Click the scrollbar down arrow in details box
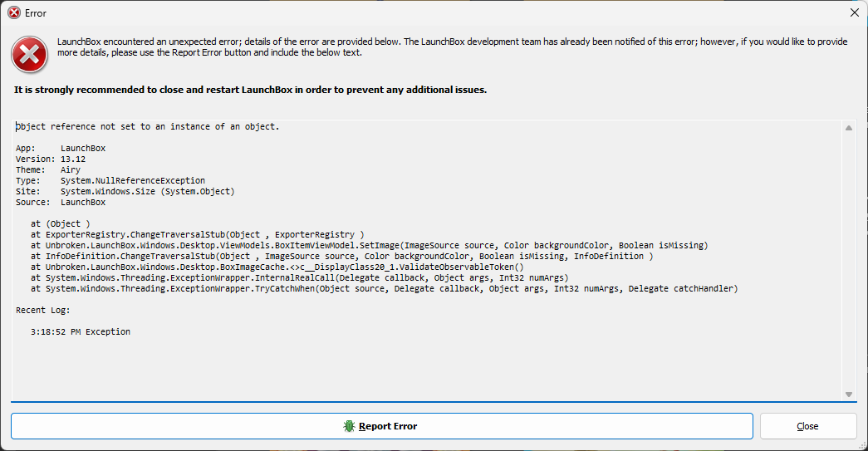868x451 pixels. [849, 394]
